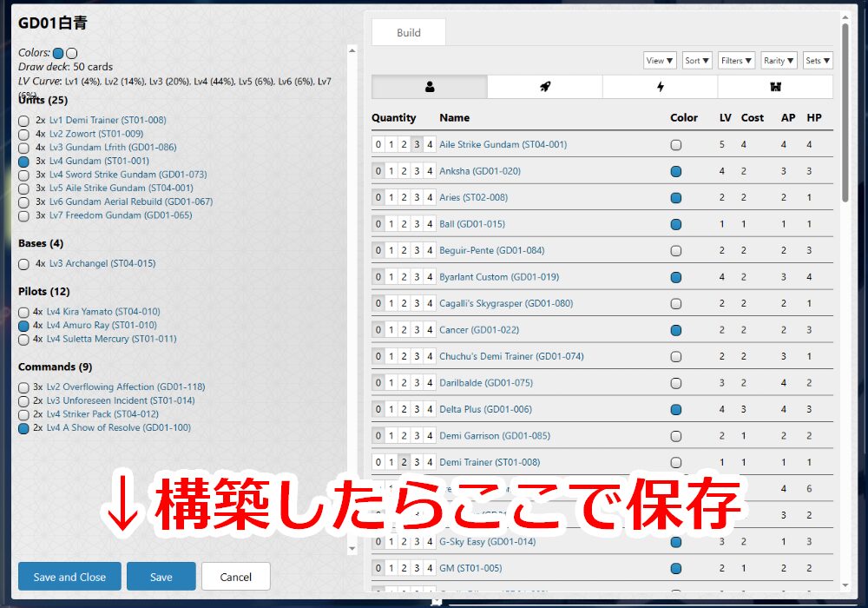
Task: Set GM quantity to 4
Action: coord(430,568)
